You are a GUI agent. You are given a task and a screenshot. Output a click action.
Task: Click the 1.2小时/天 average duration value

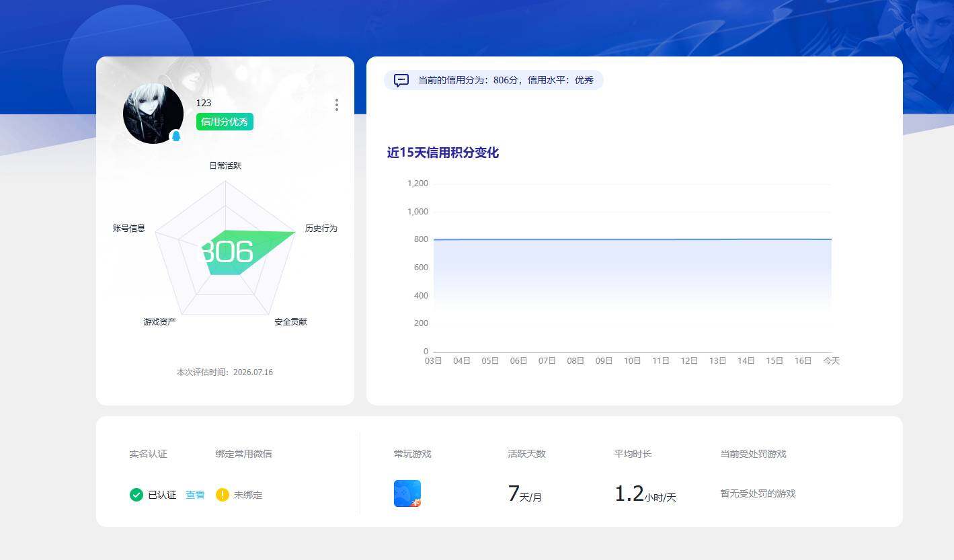[645, 494]
